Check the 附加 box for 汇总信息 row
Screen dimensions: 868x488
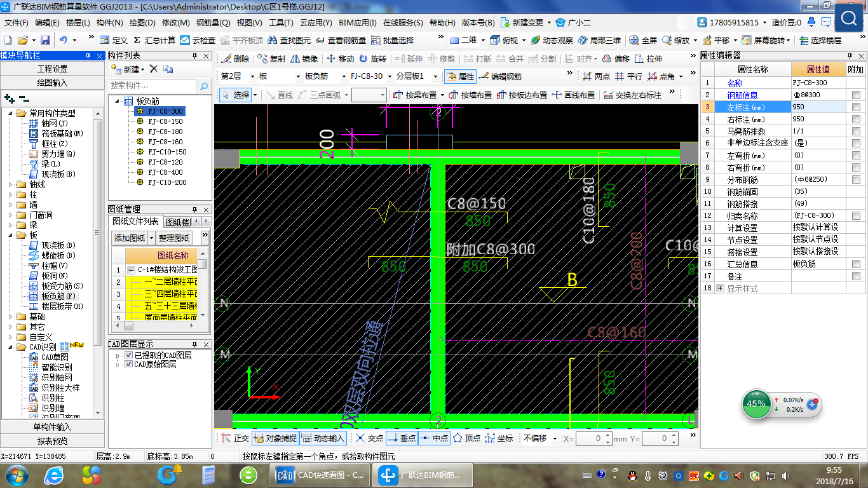click(856, 264)
